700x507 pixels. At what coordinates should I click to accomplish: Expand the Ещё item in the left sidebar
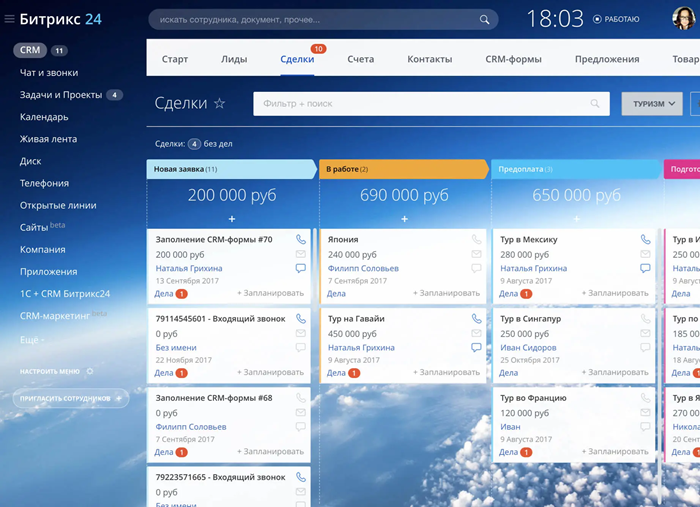click(31, 339)
